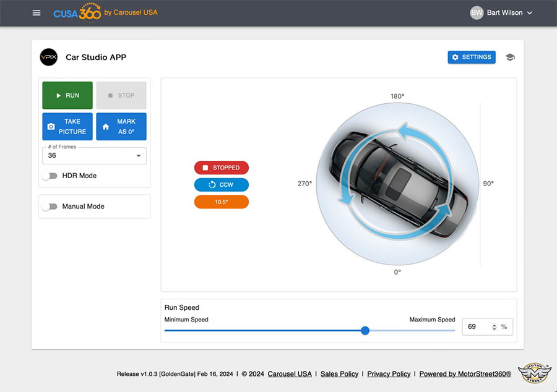The image size is (557, 392).
Task: Expand the # of Frames dropdown
Action: (x=94, y=156)
